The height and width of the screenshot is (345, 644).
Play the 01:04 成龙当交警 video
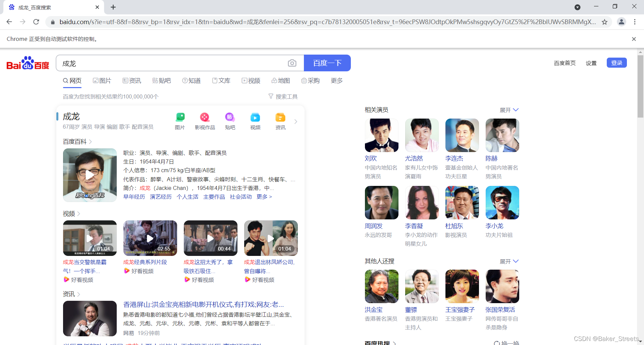pyautogui.click(x=90, y=238)
